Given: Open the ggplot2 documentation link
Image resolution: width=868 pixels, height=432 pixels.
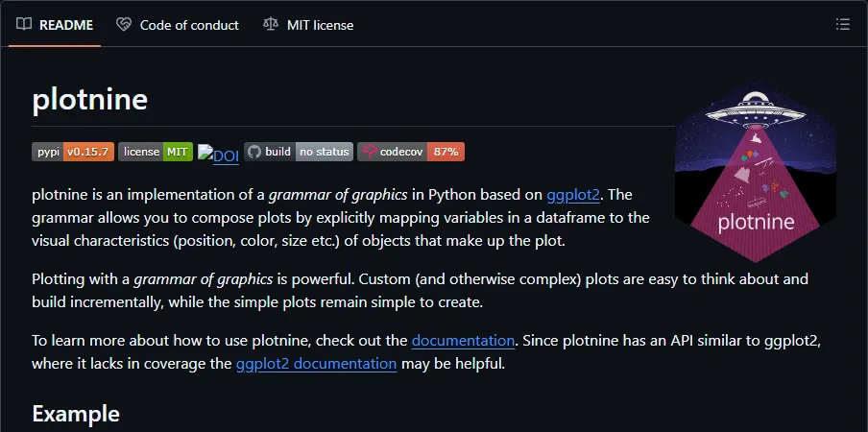Looking at the screenshot, I should coord(316,364).
